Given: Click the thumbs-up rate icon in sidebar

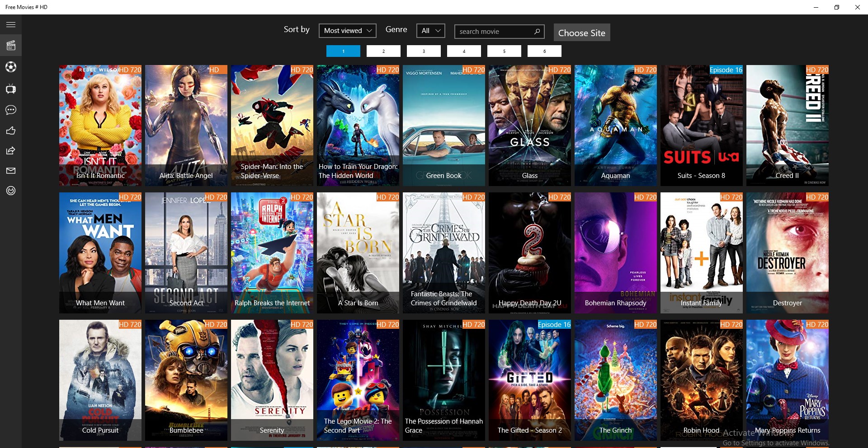Looking at the screenshot, I should click(x=10, y=131).
